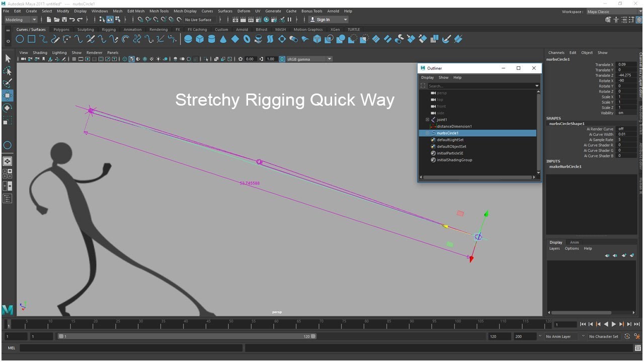This screenshot has width=644, height=362.
Task: Toggle smooth shade all in viewport toolbar
Action: coord(131,59)
